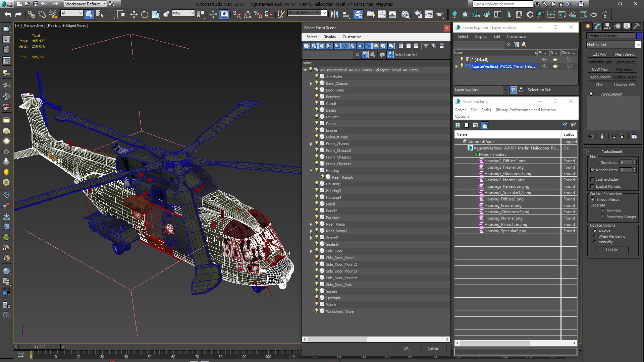Open the Hierarchy panel tab icon
This screenshot has width=644, height=362.
click(607, 26)
